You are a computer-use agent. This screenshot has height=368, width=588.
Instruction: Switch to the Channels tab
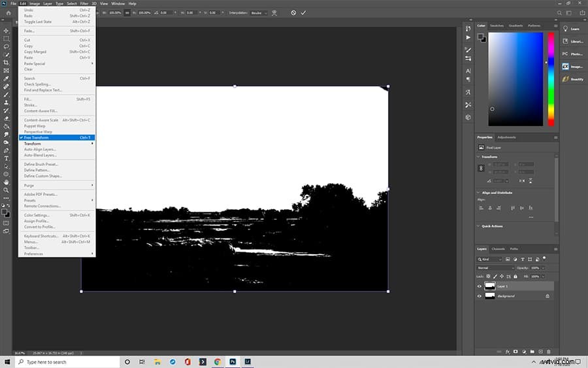(498, 248)
